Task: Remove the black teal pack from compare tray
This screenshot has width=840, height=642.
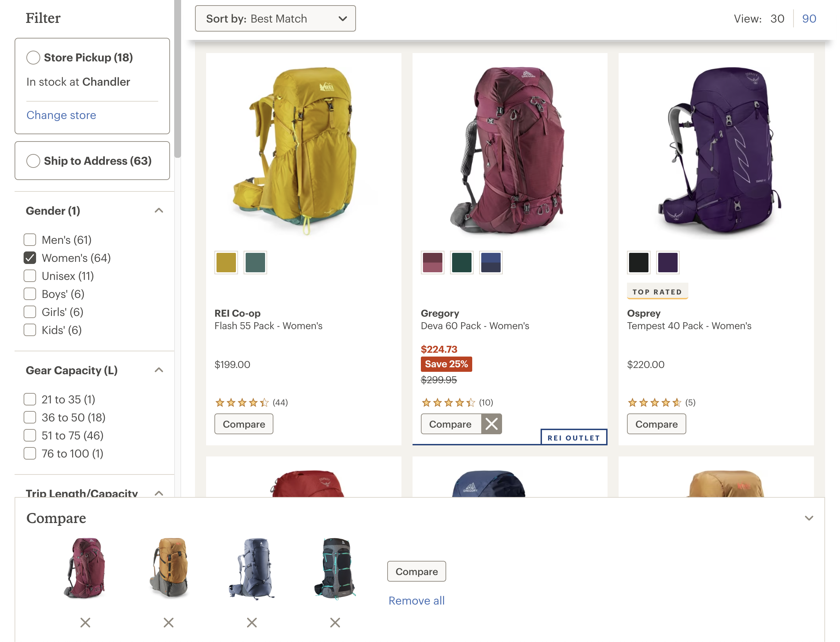Action: 335,623
